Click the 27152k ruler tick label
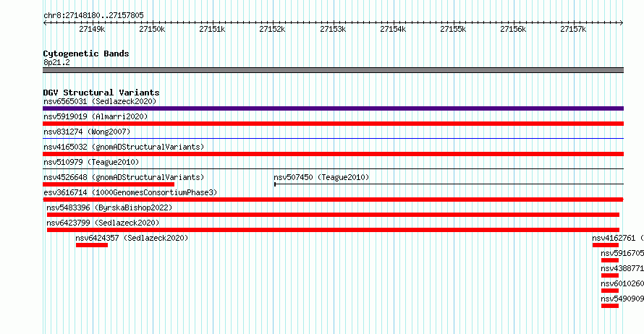The image size is (644, 334). coord(272,29)
